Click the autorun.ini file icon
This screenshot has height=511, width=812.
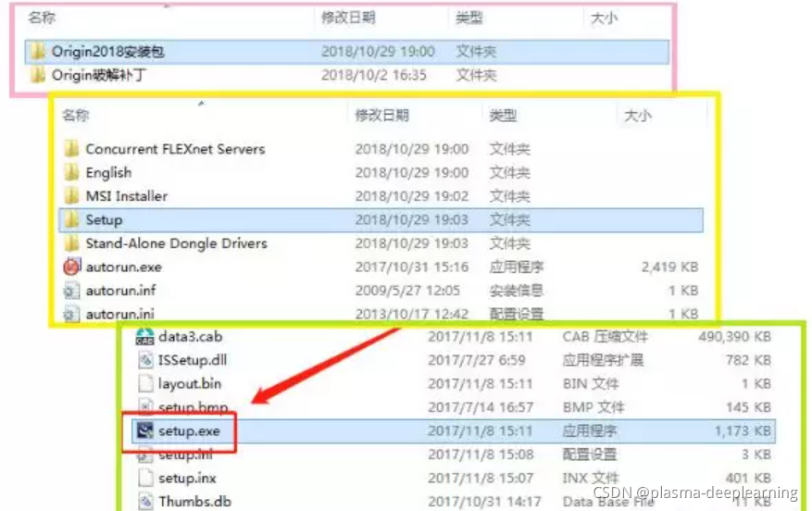[71, 314]
